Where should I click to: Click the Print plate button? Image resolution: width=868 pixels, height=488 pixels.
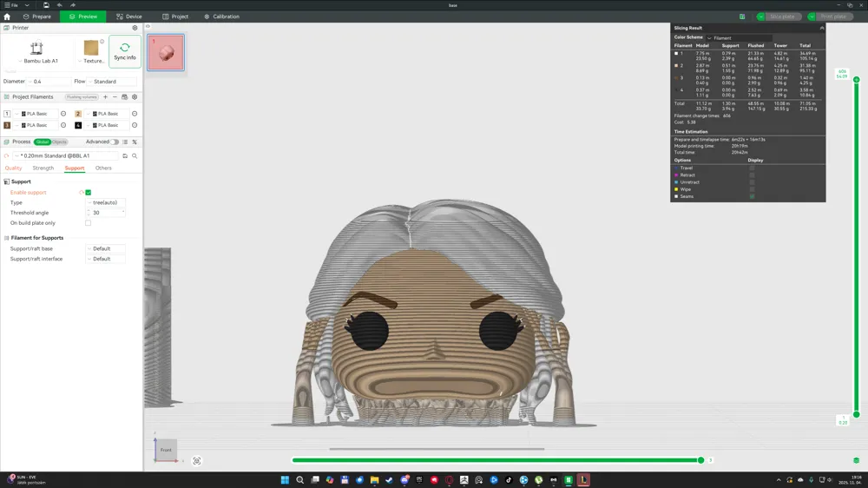click(833, 16)
